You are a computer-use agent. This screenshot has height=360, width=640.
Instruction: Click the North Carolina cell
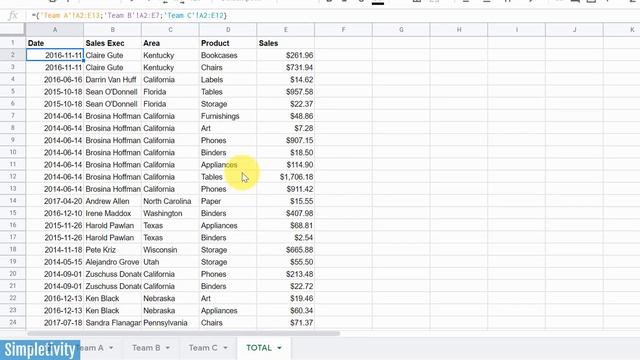tap(170, 201)
